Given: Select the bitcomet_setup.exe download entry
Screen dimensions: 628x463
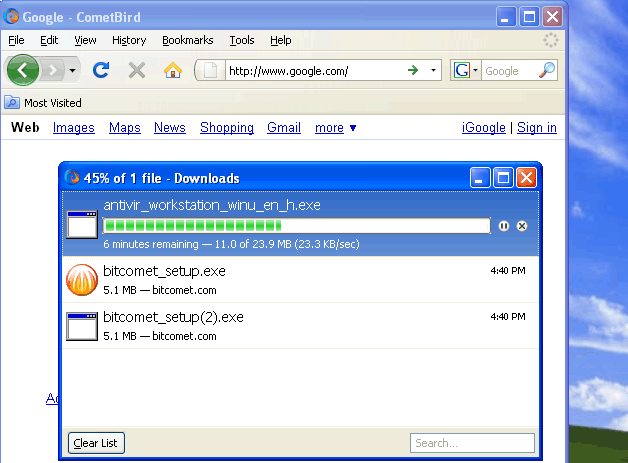Looking at the screenshot, I should point(300,280).
